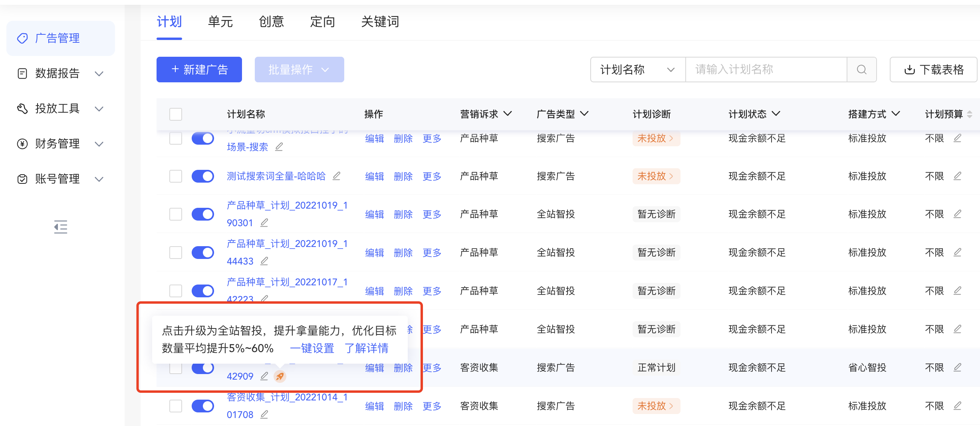This screenshot has height=426, width=980.
Task: Switch to the 创意 tab
Action: click(x=272, y=22)
